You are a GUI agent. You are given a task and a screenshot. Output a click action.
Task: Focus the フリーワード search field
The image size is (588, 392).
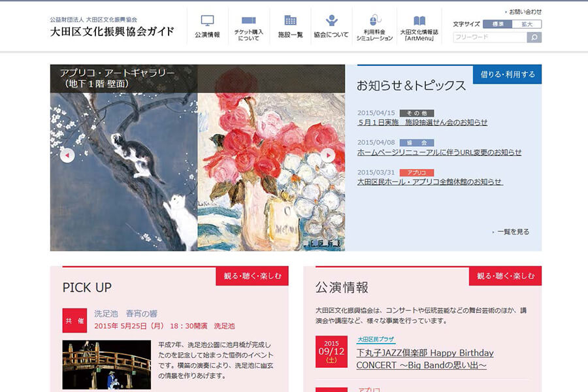[490, 37]
